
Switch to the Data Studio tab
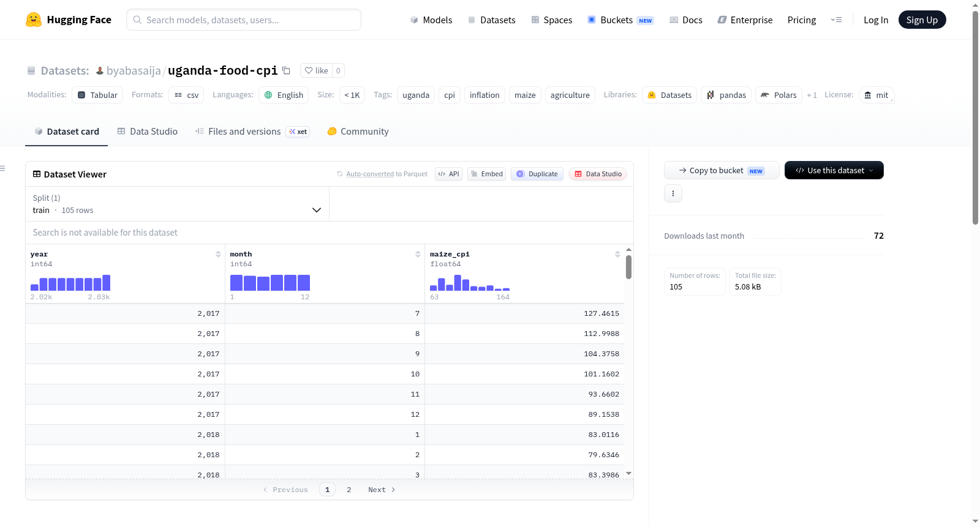coord(148,132)
